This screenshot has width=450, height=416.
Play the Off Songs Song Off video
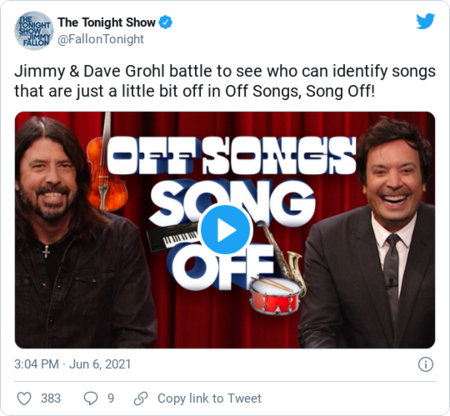click(x=225, y=230)
